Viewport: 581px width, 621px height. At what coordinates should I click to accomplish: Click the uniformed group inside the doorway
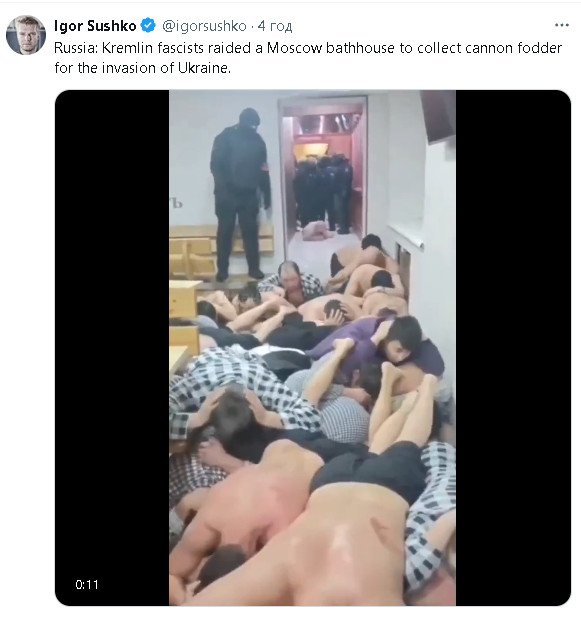(323, 194)
